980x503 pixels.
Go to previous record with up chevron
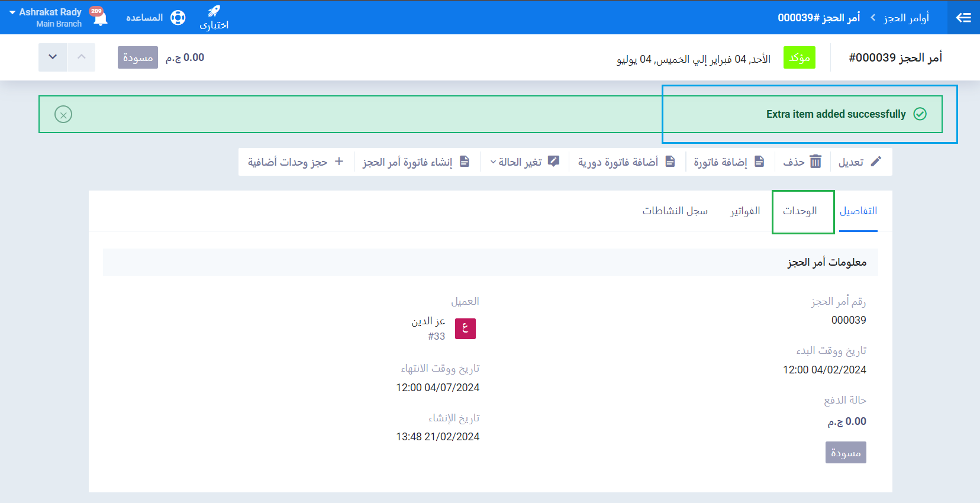pyautogui.click(x=82, y=57)
